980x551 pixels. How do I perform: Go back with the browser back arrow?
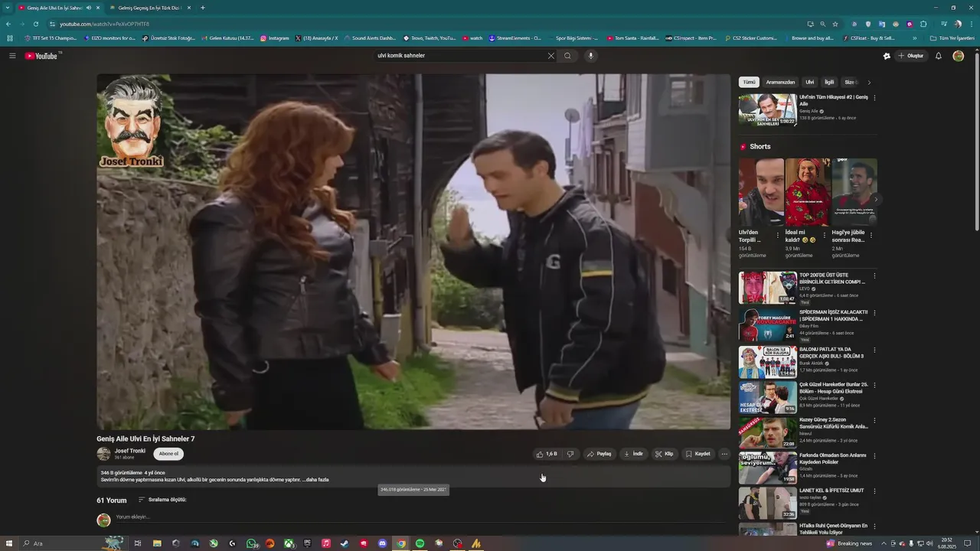(8, 24)
